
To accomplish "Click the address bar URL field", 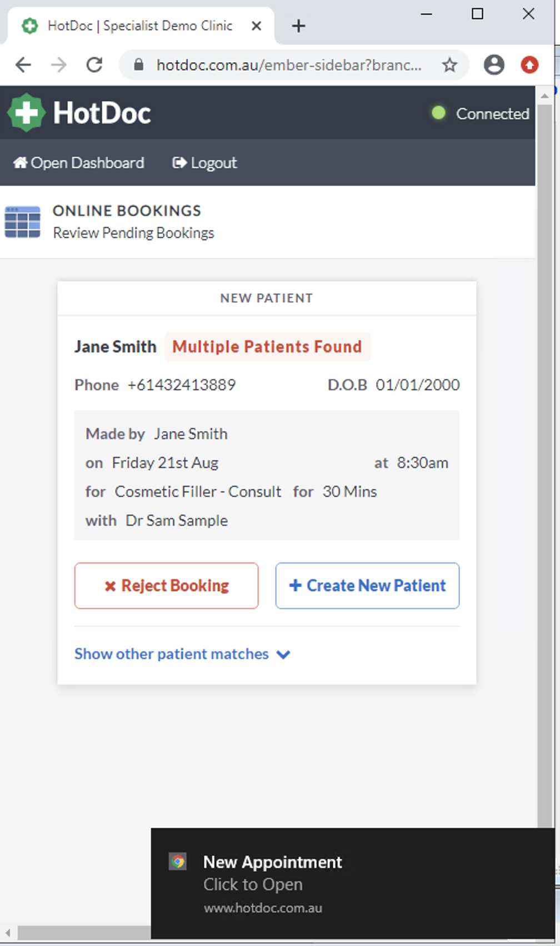I will [x=288, y=65].
